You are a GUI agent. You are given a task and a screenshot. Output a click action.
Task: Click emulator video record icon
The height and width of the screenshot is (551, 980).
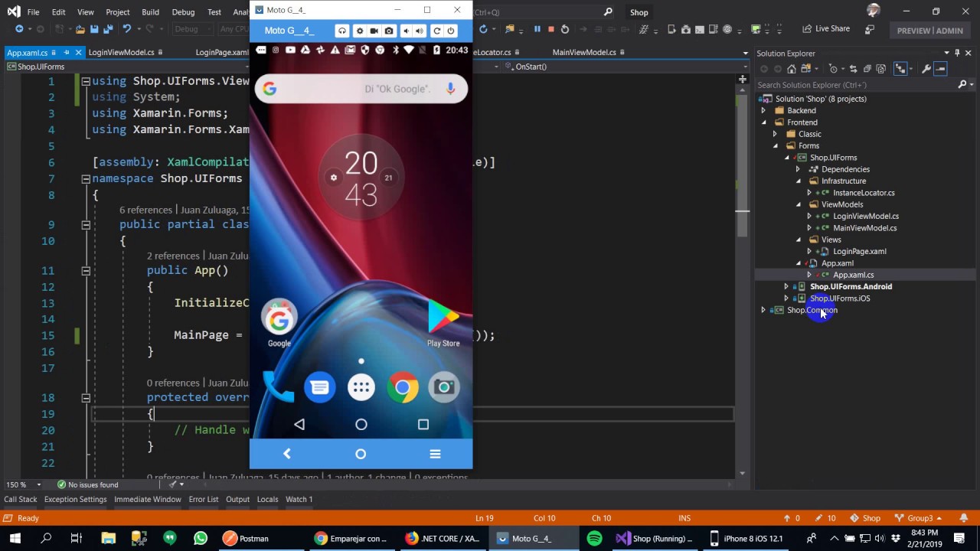(374, 31)
